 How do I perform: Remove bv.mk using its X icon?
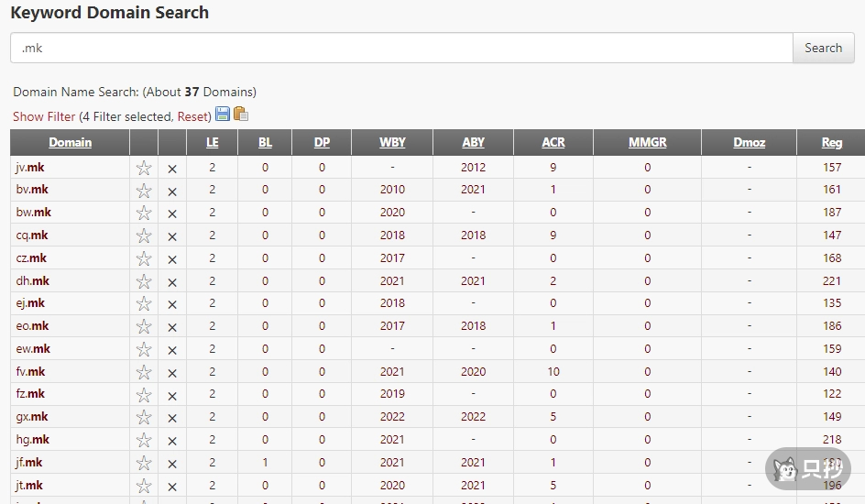[171, 191]
